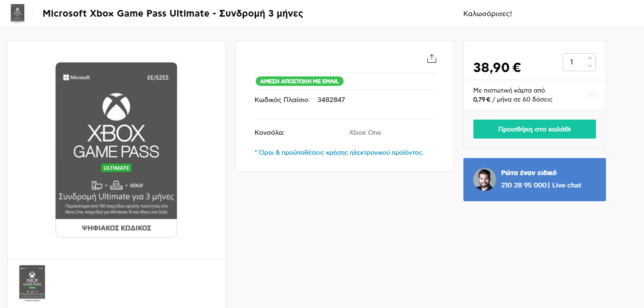Image resolution: width=644 pixels, height=308 pixels.
Task: Click the main Xbox Game Pass product image
Action: (116, 150)
